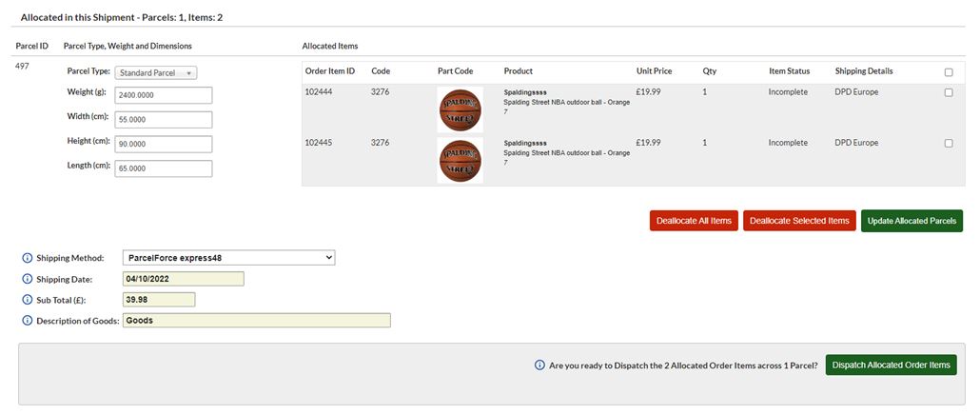Click the Length (cm) input field
This screenshot has height=415, width=980.
pyautogui.click(x=163, y=168)
